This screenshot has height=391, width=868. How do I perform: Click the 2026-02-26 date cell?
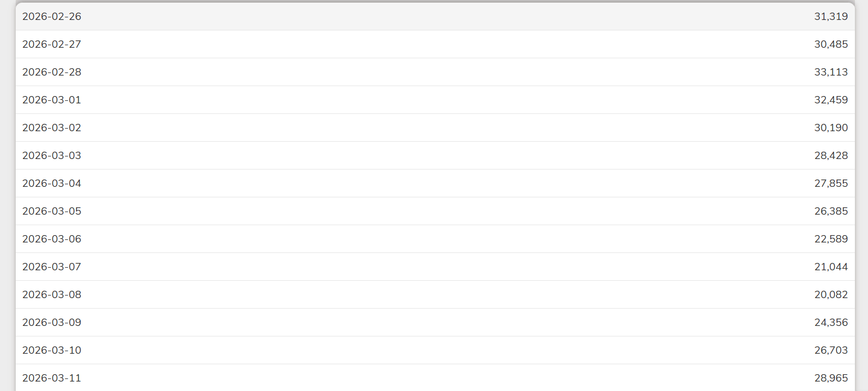(x=51, y=16)
